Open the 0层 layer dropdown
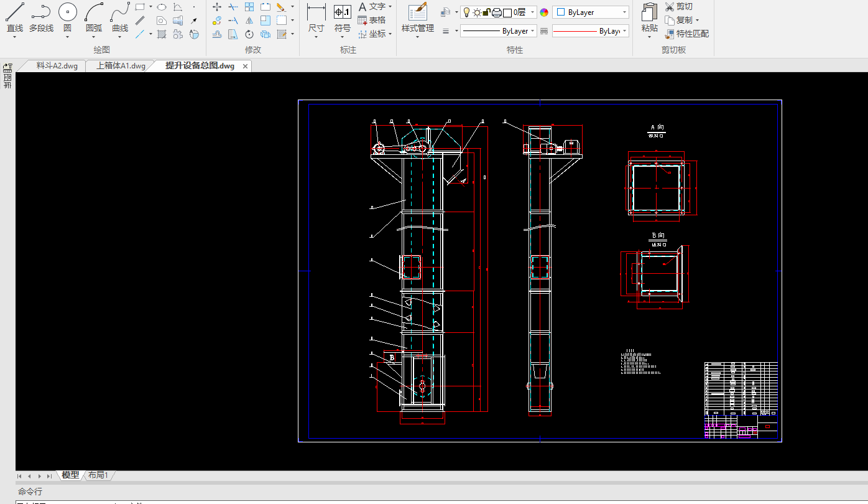Screen dimensions: 868x504 pyautogui.click(x=532, y=12)
